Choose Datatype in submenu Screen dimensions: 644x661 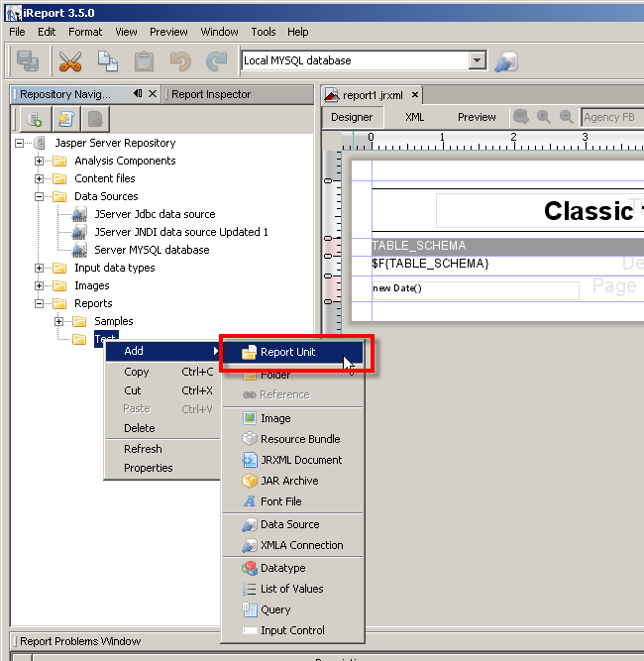tap(292, 568)
